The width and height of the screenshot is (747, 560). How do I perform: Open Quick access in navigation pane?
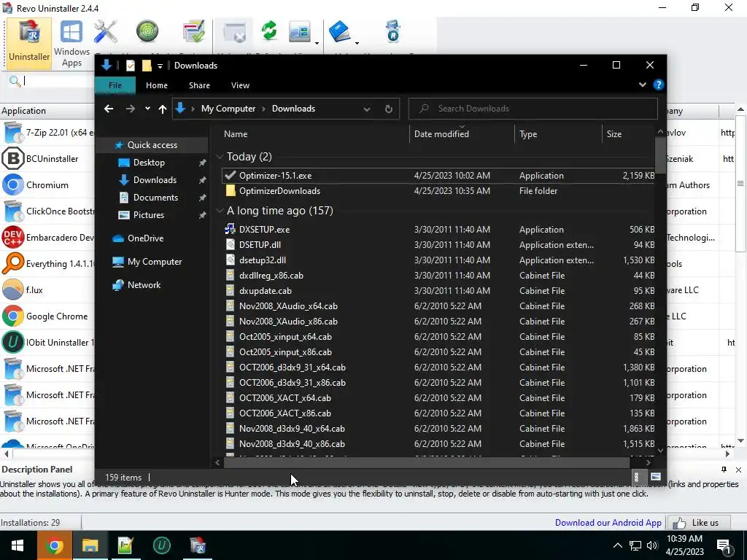coord(152,145)
